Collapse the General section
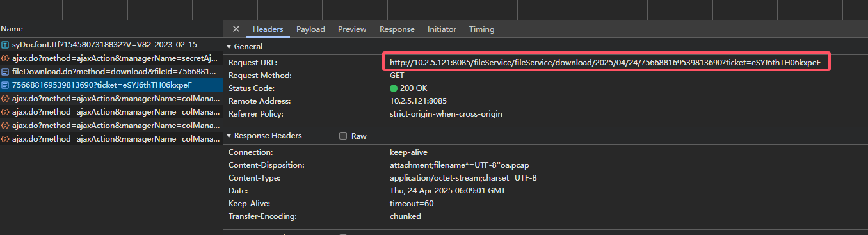The image size is (868, 235). [229, 47]
